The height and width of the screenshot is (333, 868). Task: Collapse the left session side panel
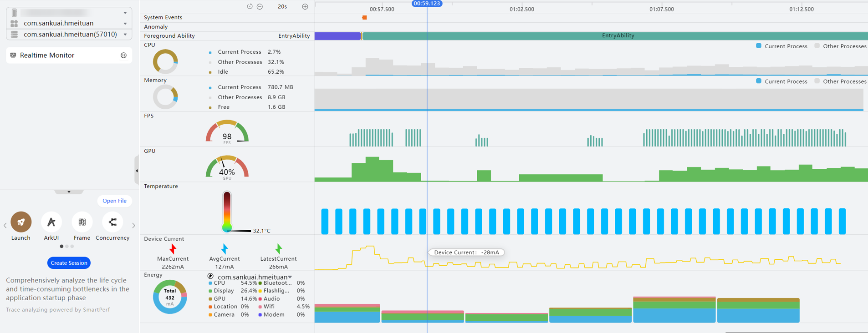pyautogui.click(x=137, y=171)
